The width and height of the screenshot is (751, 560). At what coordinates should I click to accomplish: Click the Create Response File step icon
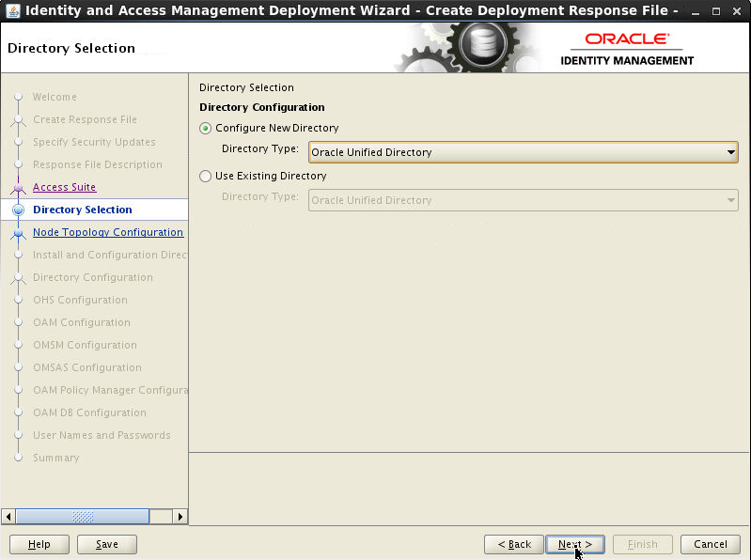[x=18, y=119]
